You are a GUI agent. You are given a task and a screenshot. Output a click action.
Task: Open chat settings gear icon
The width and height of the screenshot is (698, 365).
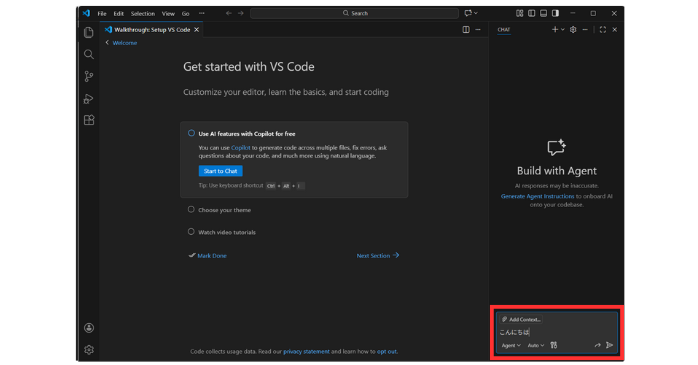(573, 30)
